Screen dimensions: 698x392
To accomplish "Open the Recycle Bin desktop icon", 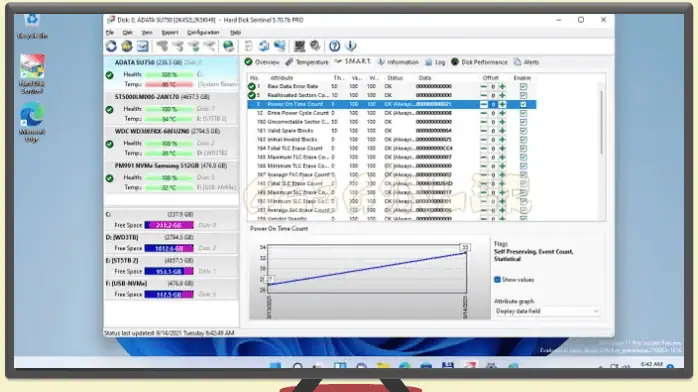I will [32, 26].
